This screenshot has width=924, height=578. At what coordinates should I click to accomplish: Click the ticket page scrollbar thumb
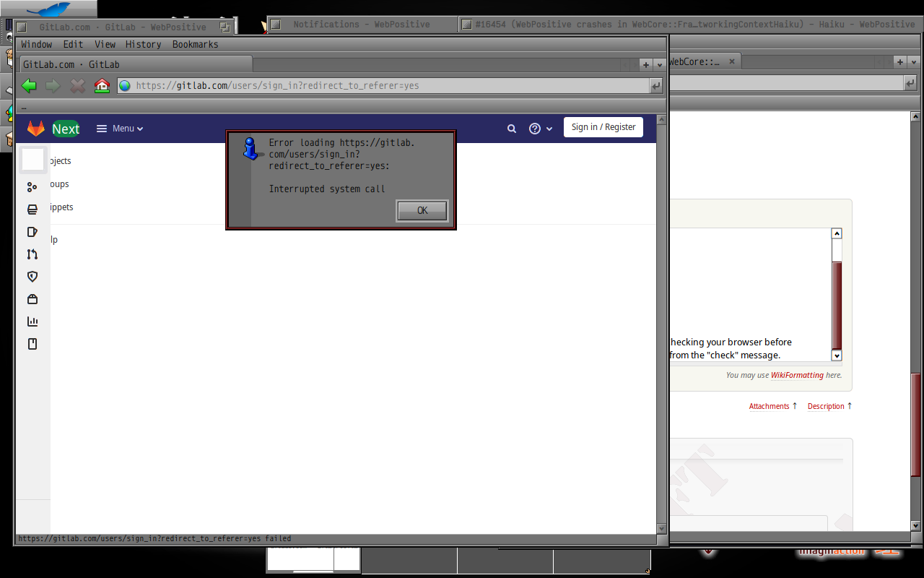[x=915, y=424]
